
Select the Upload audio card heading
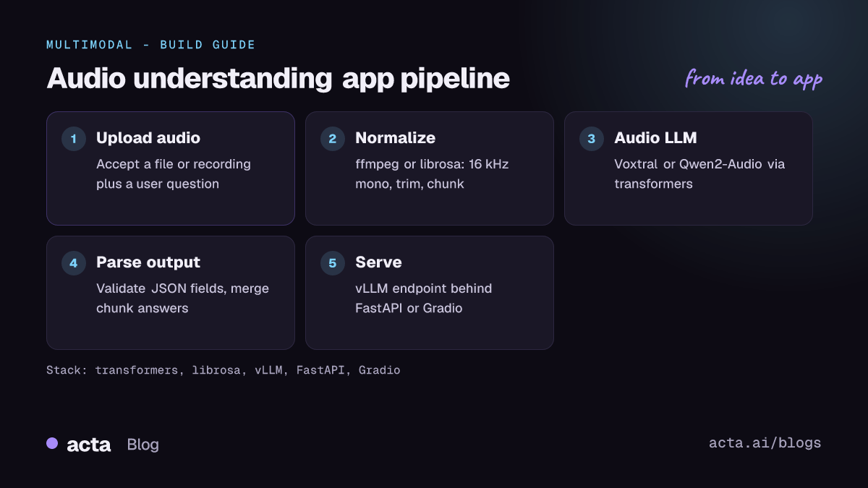[x=148, y=138]
